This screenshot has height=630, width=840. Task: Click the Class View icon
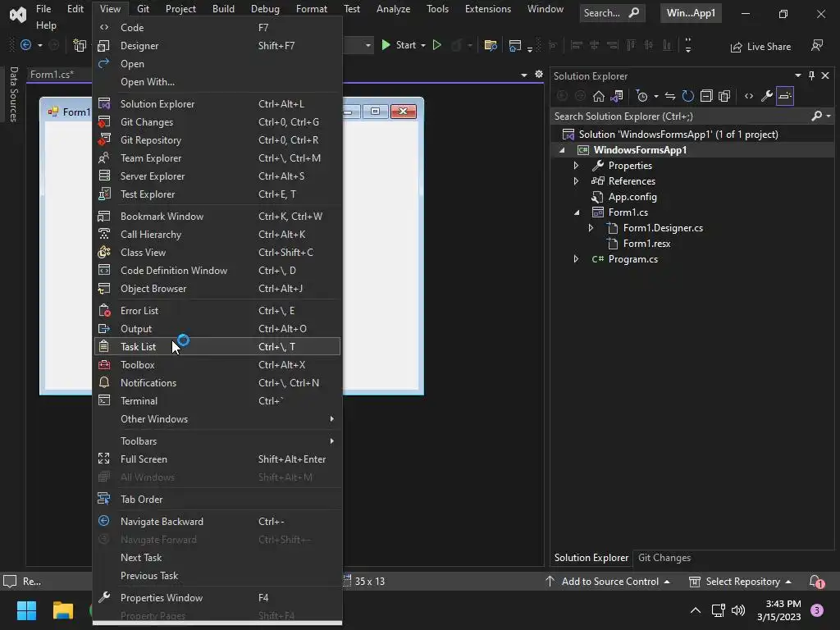tap(104, 253)
